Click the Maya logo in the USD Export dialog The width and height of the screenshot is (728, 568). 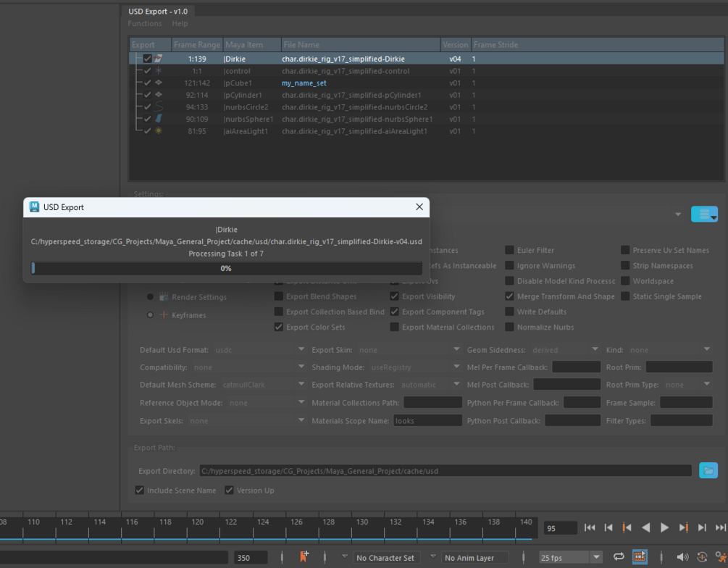[34, 207]
